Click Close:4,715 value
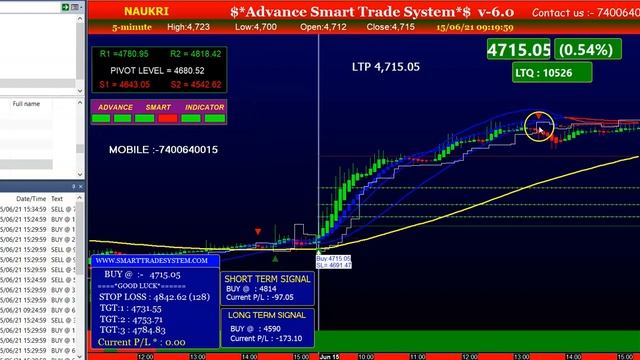Screen dimensions: 640x360 pos(391,27)
